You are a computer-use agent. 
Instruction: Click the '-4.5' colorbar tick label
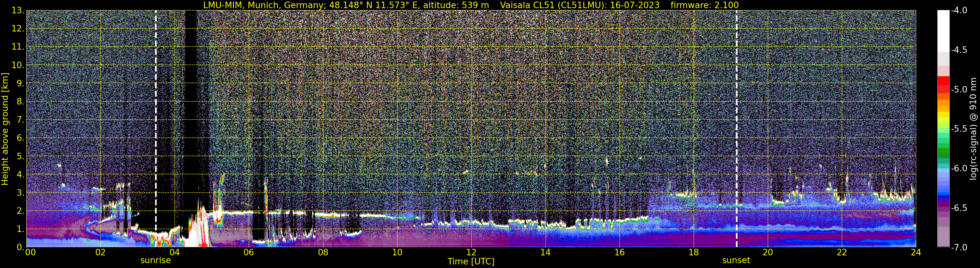click(x=959, y=50)
